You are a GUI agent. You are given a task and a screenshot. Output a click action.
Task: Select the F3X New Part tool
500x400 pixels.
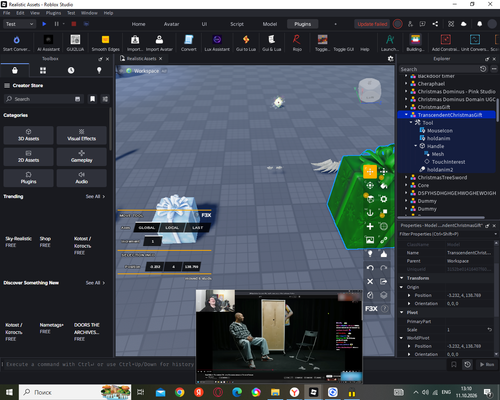(370, 227)
